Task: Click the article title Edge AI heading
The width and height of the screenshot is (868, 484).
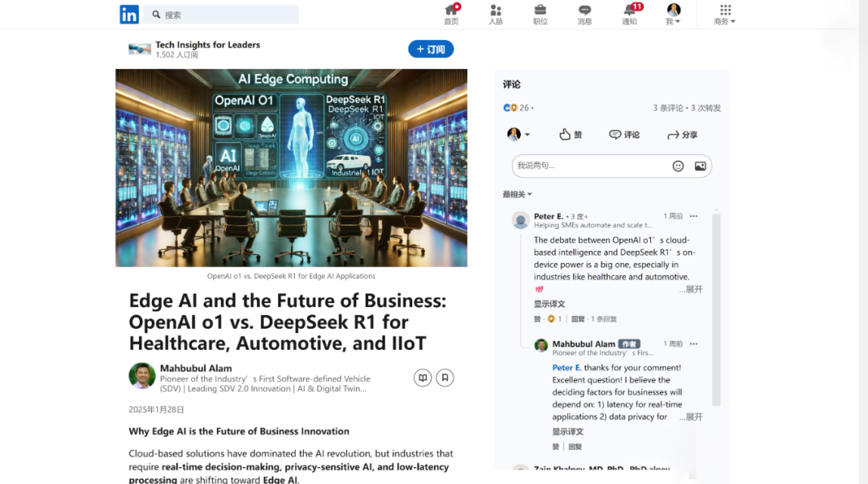Action: (288, 322)
